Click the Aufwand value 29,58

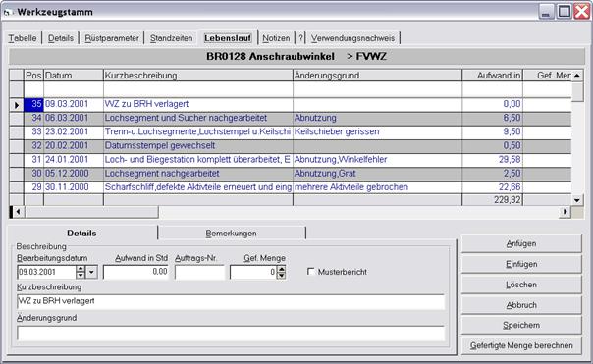coord(493,160)
